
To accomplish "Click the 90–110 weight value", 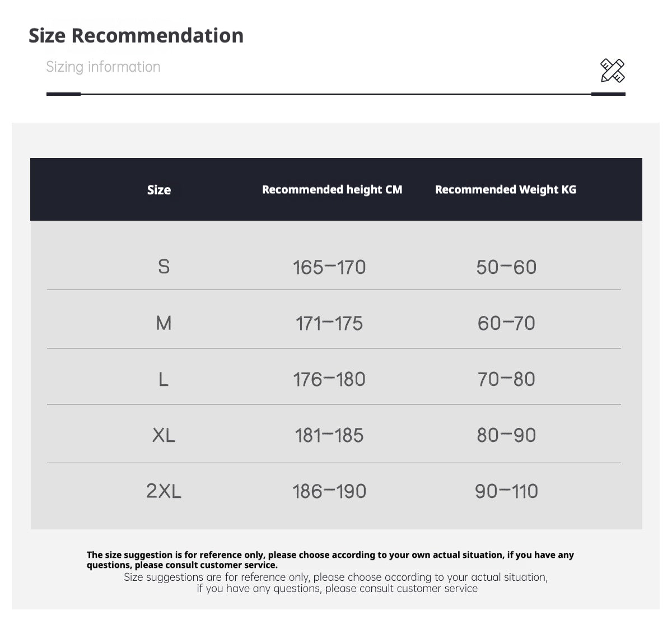I will coord(506,491).
